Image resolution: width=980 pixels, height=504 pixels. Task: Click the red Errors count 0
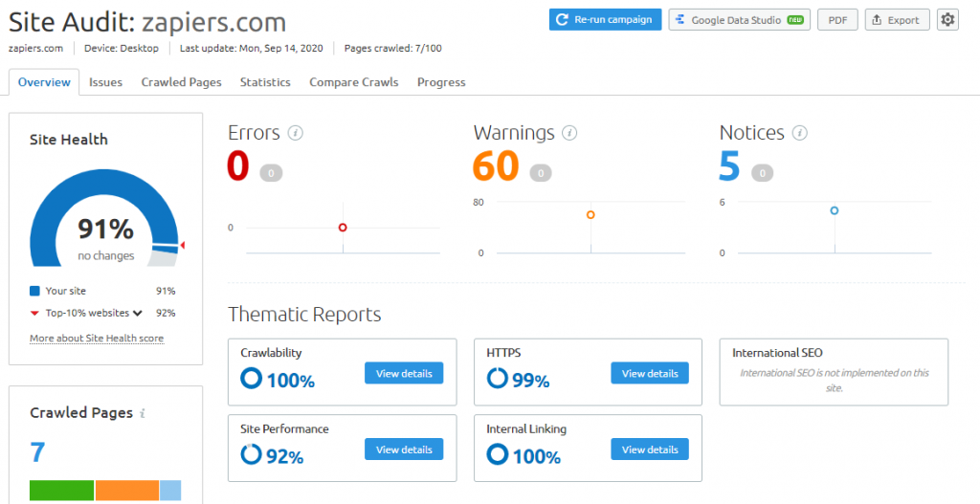tap(238, 166)
